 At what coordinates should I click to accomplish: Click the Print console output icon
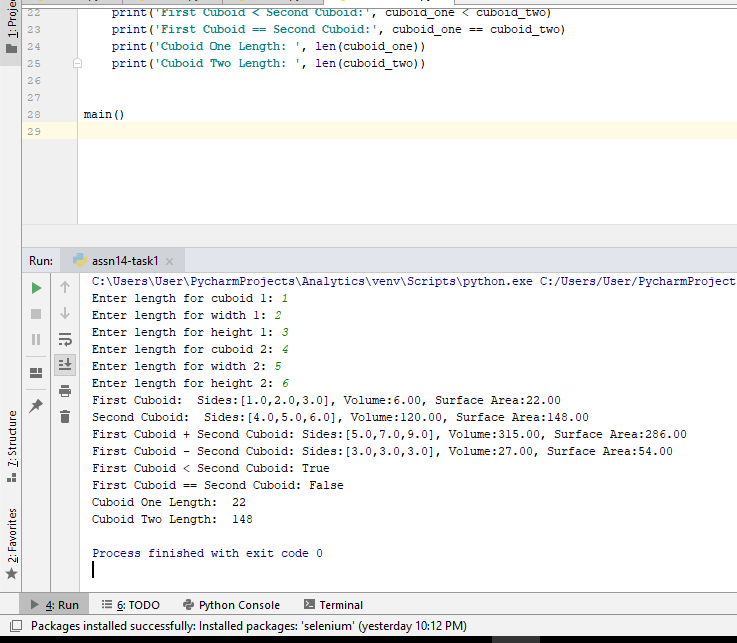[65, 391]
